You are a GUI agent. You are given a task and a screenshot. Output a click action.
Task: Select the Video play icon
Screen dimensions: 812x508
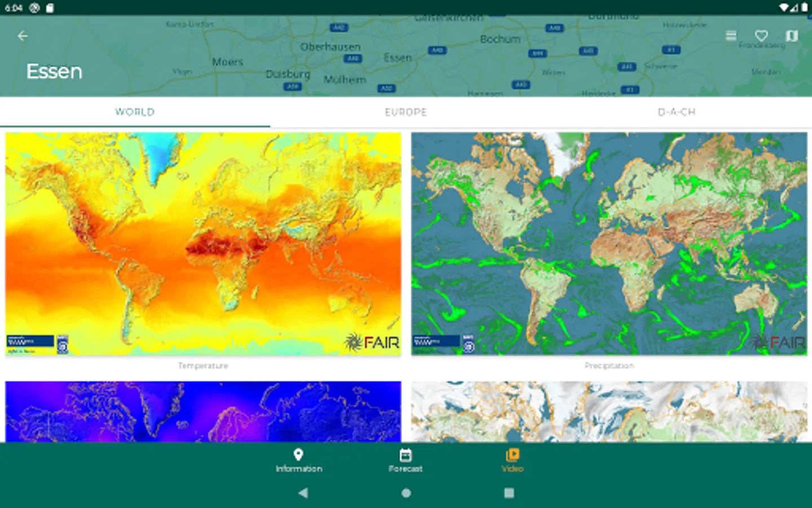point(513,455)
